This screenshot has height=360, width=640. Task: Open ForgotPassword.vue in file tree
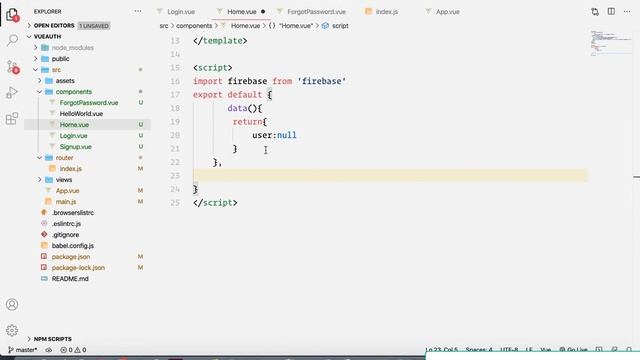89,103
